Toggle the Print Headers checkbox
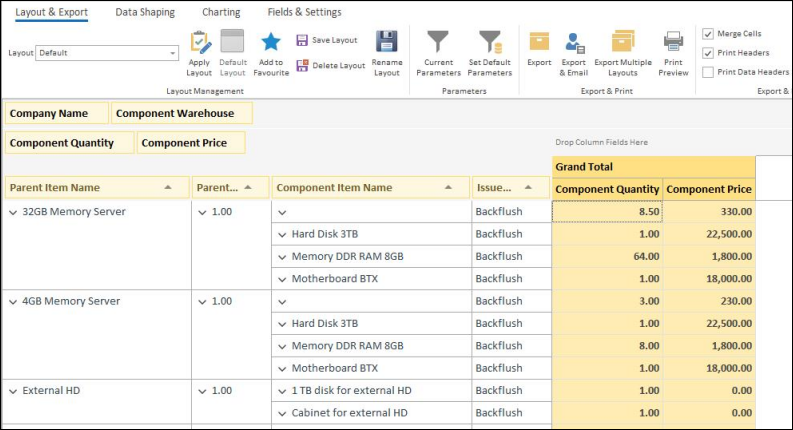This screenshot has height=430, width=793. (x=709, y=53)
